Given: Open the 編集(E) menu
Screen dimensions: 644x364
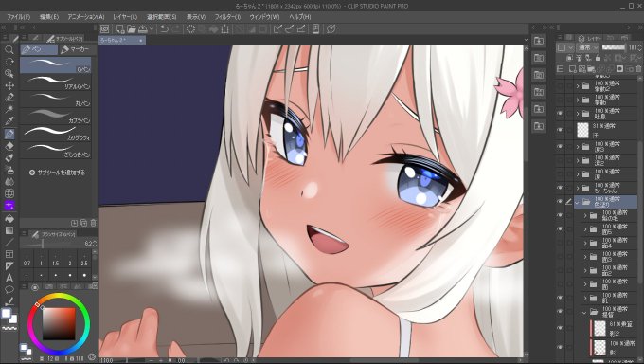Looking at the screenshot, I should [49, 17].
